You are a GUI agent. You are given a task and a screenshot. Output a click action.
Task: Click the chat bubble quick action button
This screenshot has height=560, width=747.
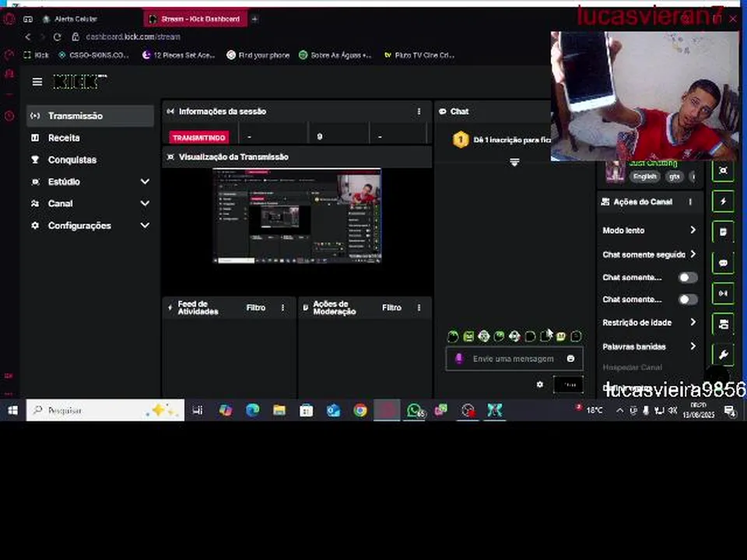(x=723, y=263)
